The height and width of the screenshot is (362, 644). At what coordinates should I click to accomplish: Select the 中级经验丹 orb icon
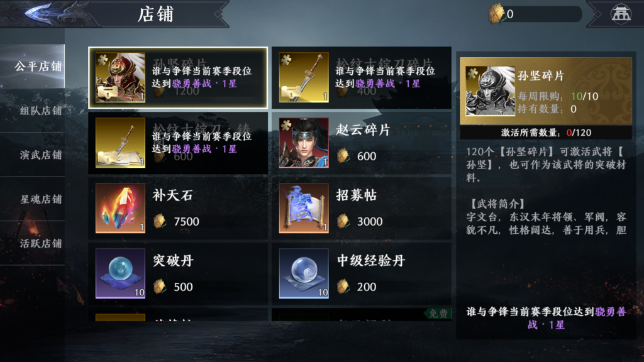click(304, 273)
